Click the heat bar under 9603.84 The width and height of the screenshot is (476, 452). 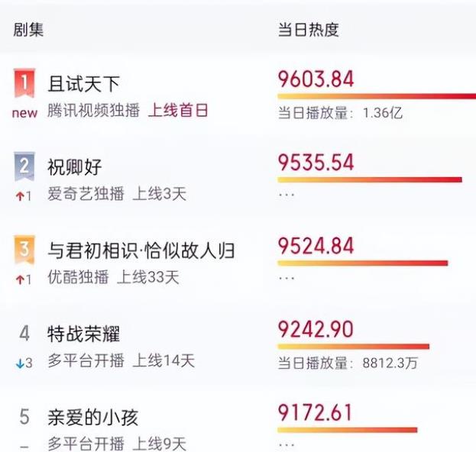[376, 97]
